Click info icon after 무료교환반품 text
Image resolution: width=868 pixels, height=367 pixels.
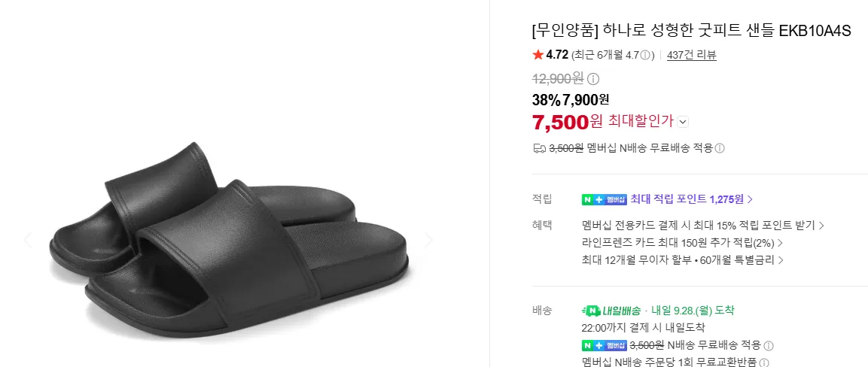[x=763, y=362]
